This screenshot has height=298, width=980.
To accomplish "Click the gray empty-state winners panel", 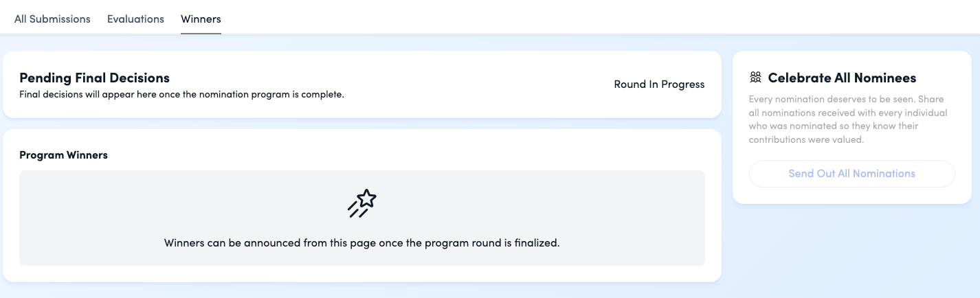I will (x=362, y=218).
